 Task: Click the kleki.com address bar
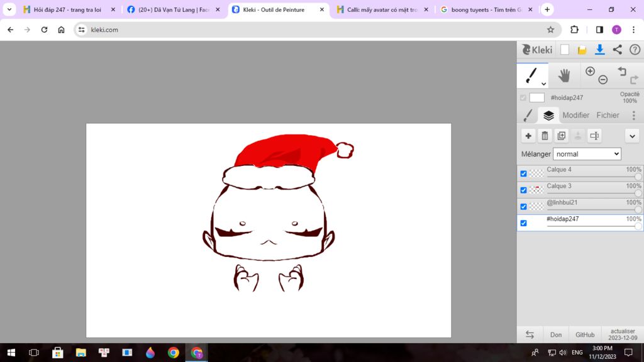click(x=316, y=30)
